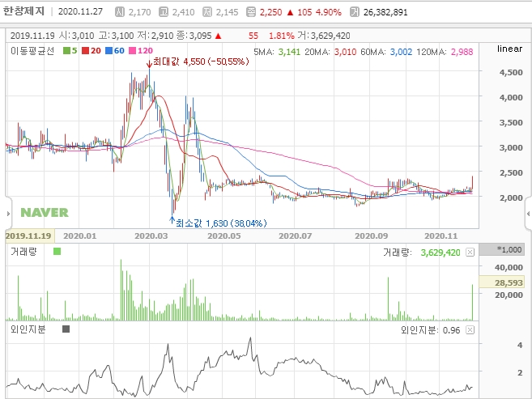Click the 2,000 price axis label
The width and height of the screenshot is (532, 399).
coord(511,198)
